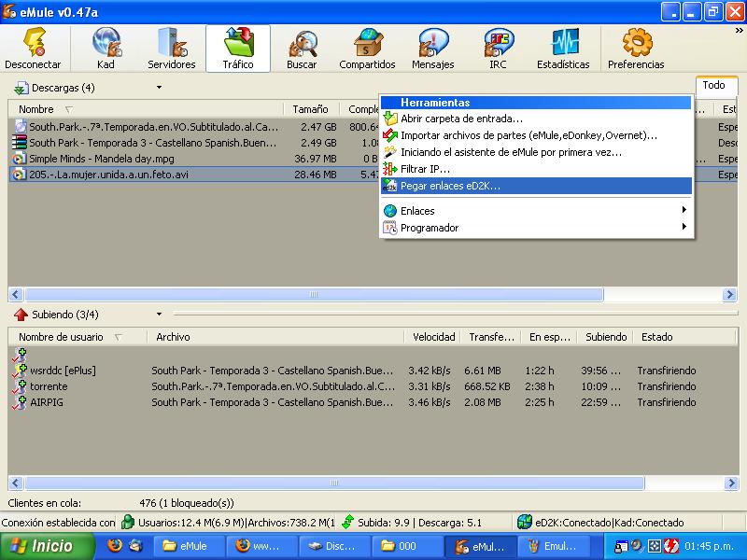Viewport: 747px width, 560px height.
Task: Choose Filtrar IP menu item
Action: (x=536, y=169)
